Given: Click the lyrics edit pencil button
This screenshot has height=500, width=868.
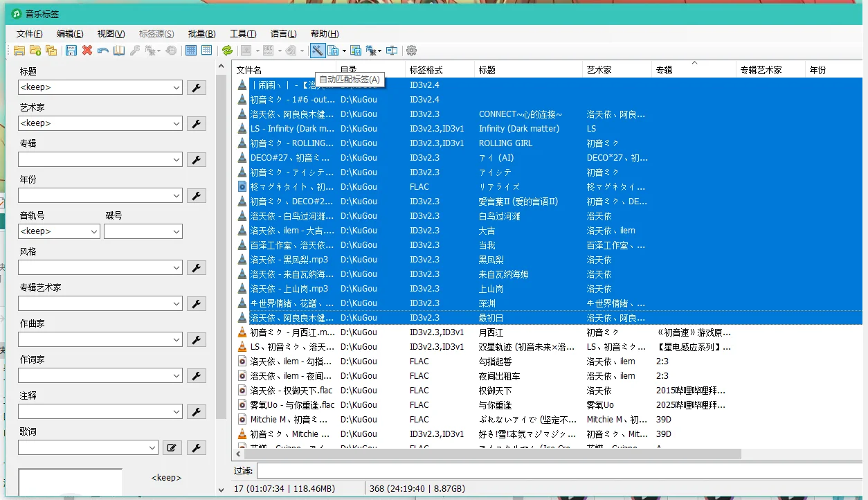Looking at the screenshot, I should tap(172, 447).
